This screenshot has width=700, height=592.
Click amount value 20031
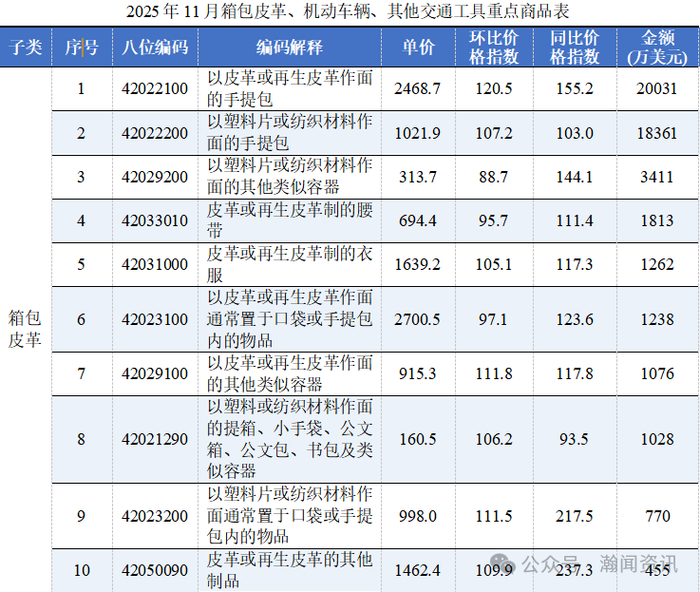pos(656,88)
